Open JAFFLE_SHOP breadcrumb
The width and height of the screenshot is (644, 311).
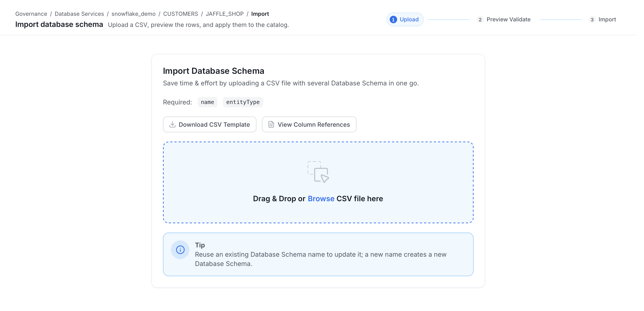(x=224, y=14)
